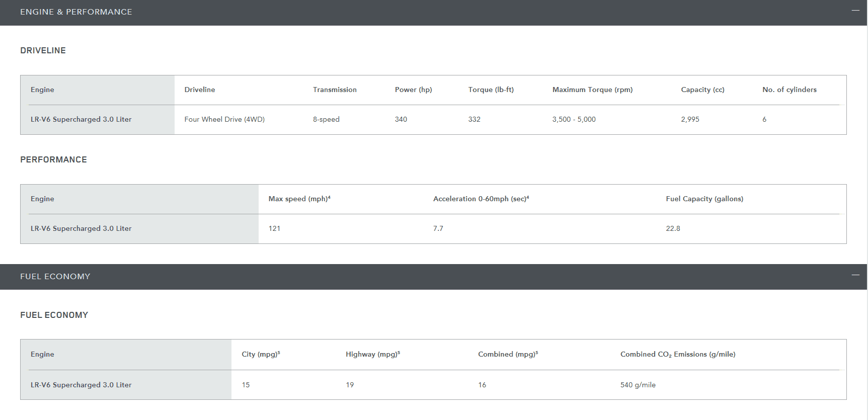
Task: Select the 2,995 capacity value
Action: 690,119
